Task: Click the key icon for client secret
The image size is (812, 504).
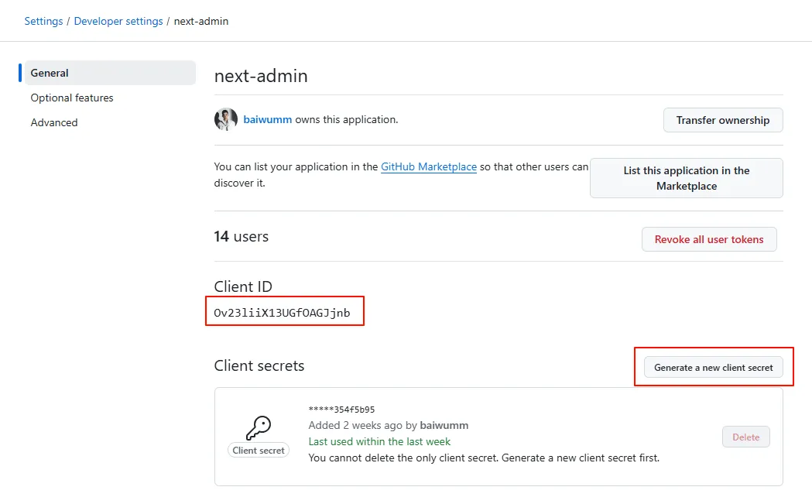Action: pos(259,428)
